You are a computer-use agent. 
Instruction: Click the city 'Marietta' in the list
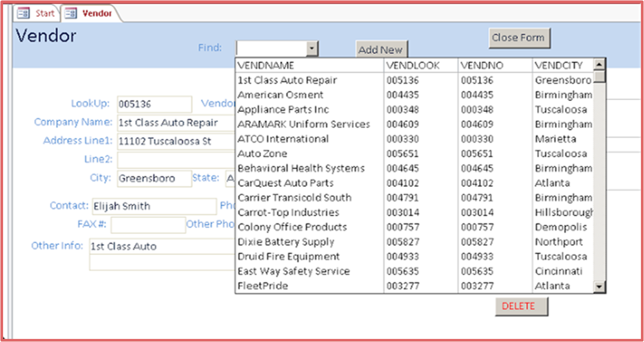click(x=556, y=139)
